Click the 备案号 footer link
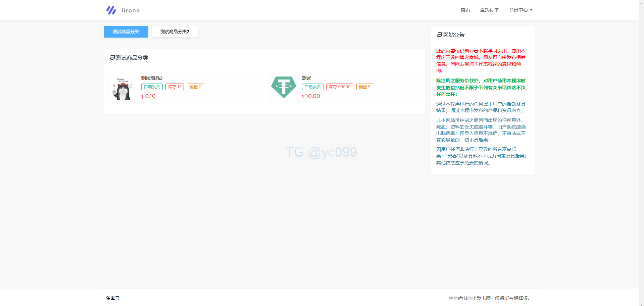This screenshot has width=644, height=306. tap(113, 298)
